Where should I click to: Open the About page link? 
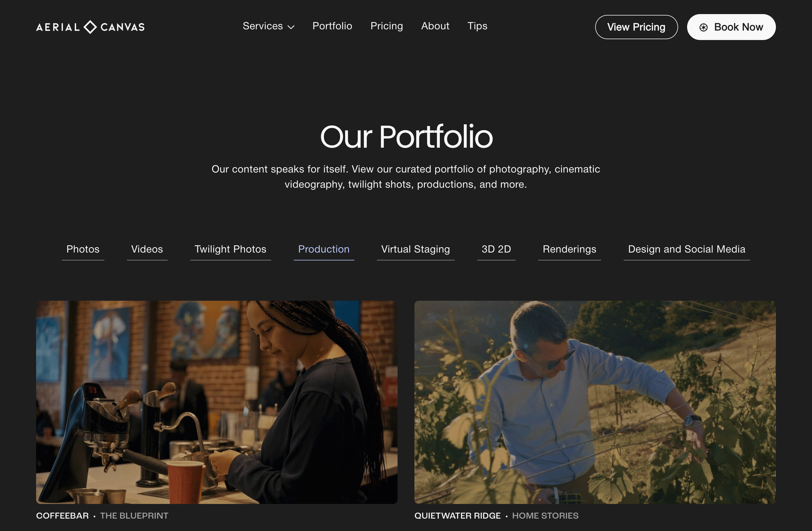(x=435, y=26)
